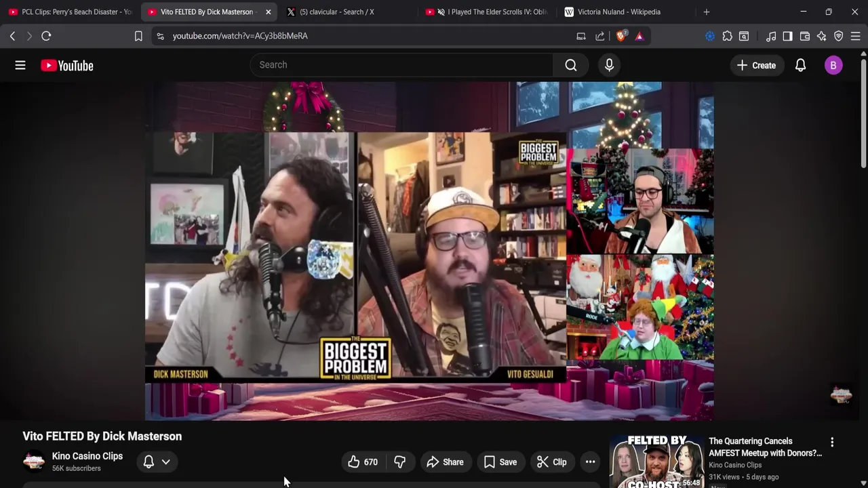Viewport: 868px width, 488px height.
Task: Go to YouTube home via logo
Action: [66, 65]
